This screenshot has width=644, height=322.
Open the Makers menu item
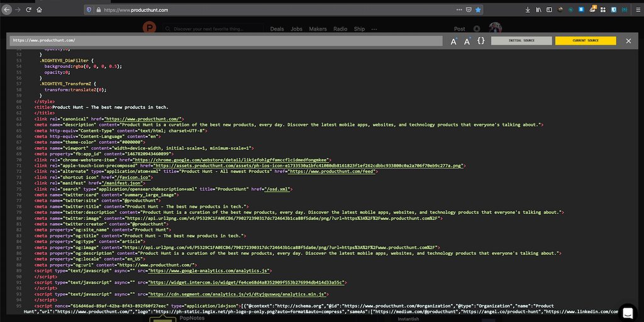coord(318,29)
